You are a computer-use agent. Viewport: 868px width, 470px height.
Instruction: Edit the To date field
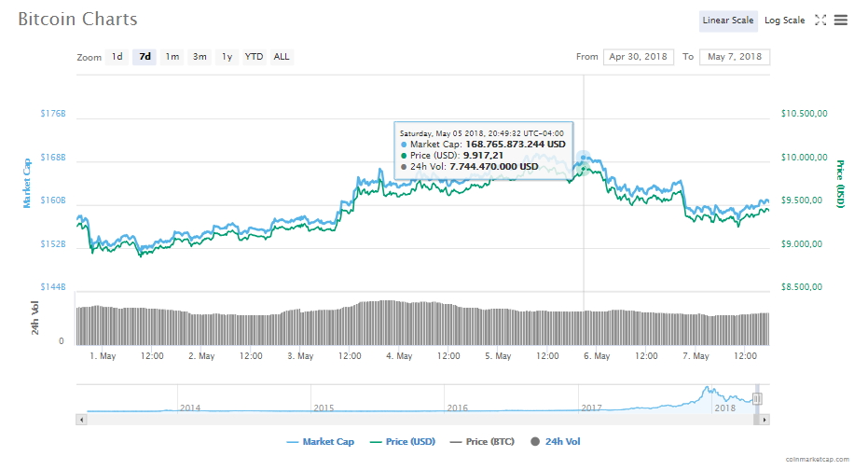[x=735, y=57]
